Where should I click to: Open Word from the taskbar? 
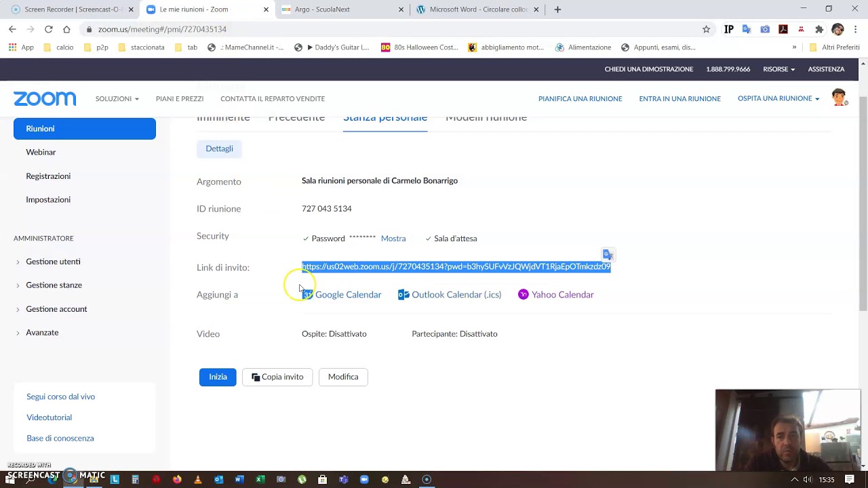[239, 479]
